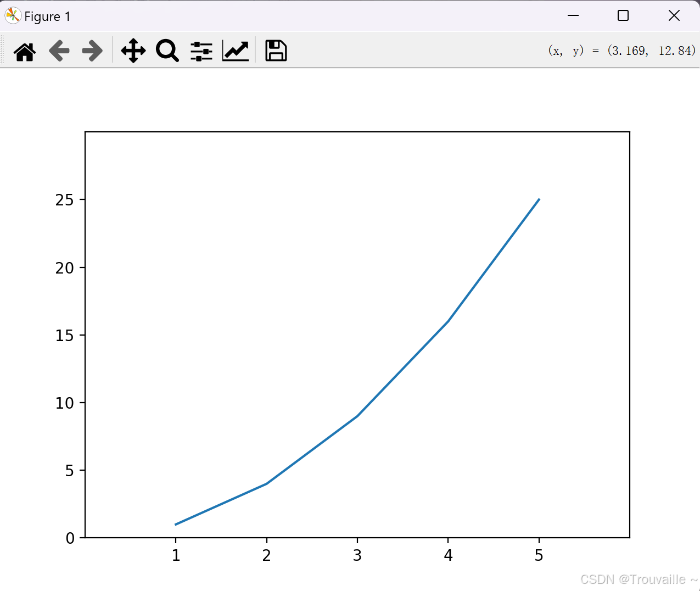
Task: Click the 'Figure 1' window title
Action: (47, 16)
